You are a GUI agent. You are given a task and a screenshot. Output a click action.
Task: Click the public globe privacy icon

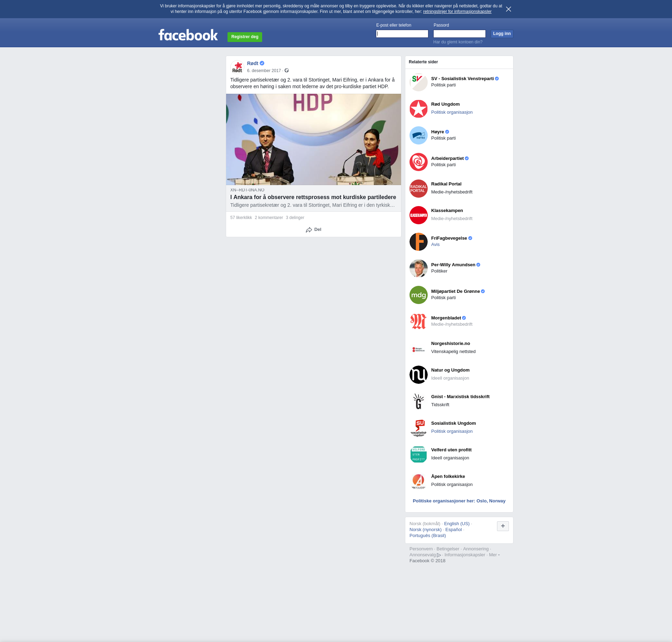point(287,70)
